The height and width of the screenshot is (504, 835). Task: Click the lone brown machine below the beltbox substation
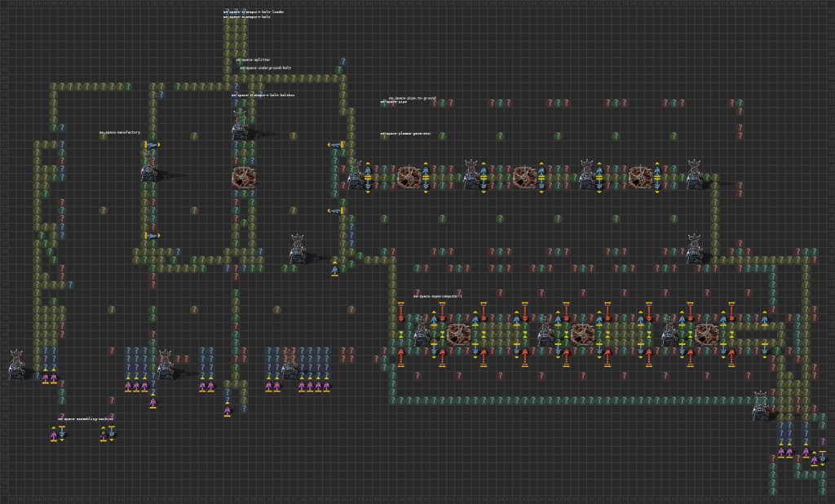(244, 178)
